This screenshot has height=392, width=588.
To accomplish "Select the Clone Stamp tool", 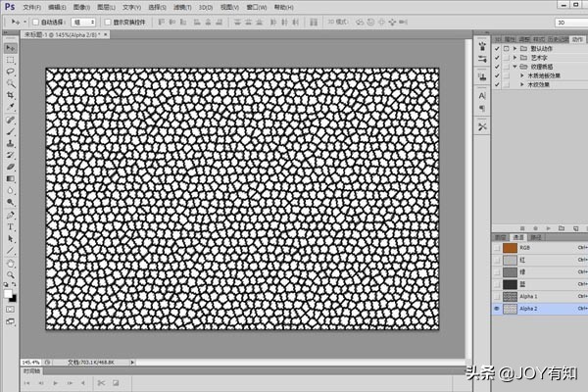I will point(11,143).
